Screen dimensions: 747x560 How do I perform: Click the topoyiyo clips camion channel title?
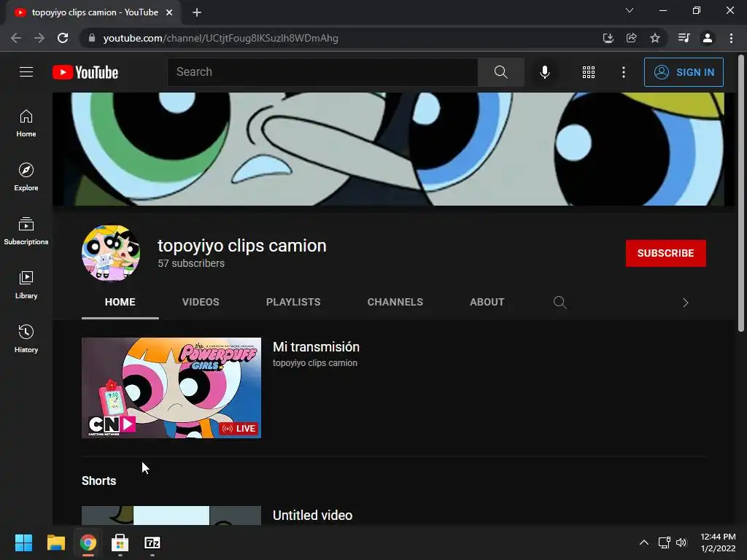point(242,246)
